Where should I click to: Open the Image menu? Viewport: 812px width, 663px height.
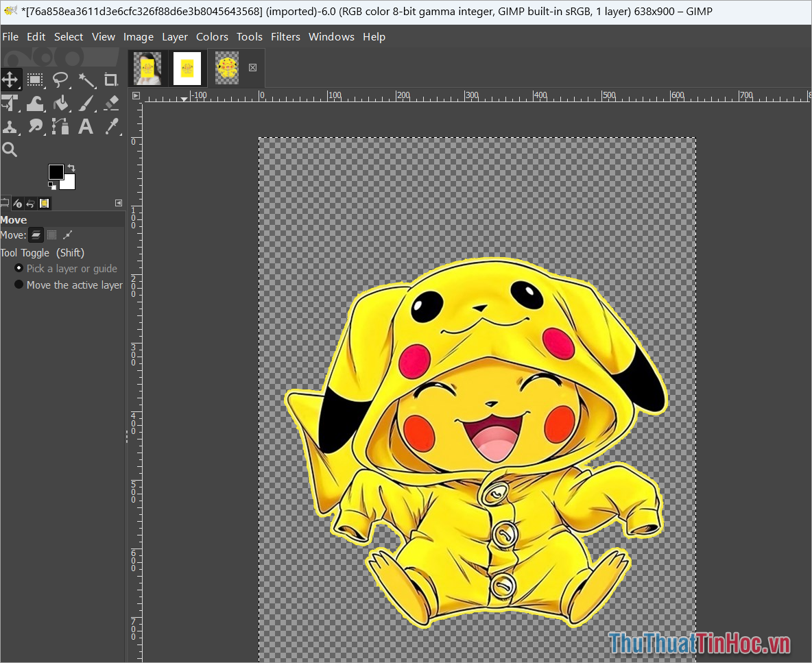[139, 37]
